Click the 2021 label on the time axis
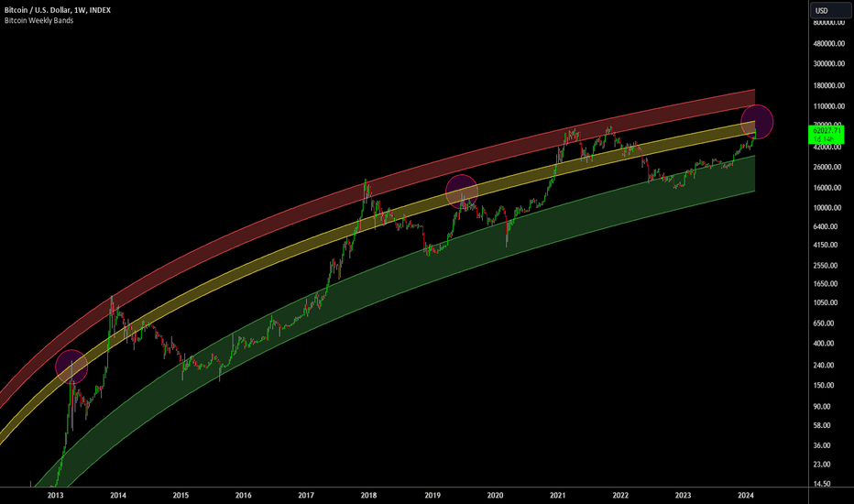Image resolution: width=854 pixels, height=504 pixels. pos(558,495)
